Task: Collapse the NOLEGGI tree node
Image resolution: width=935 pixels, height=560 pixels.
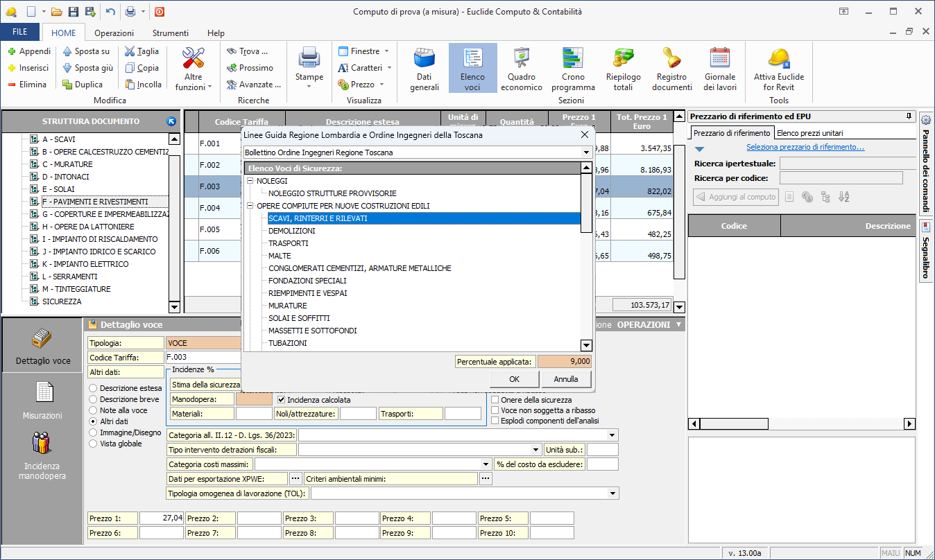Action: 251,181
